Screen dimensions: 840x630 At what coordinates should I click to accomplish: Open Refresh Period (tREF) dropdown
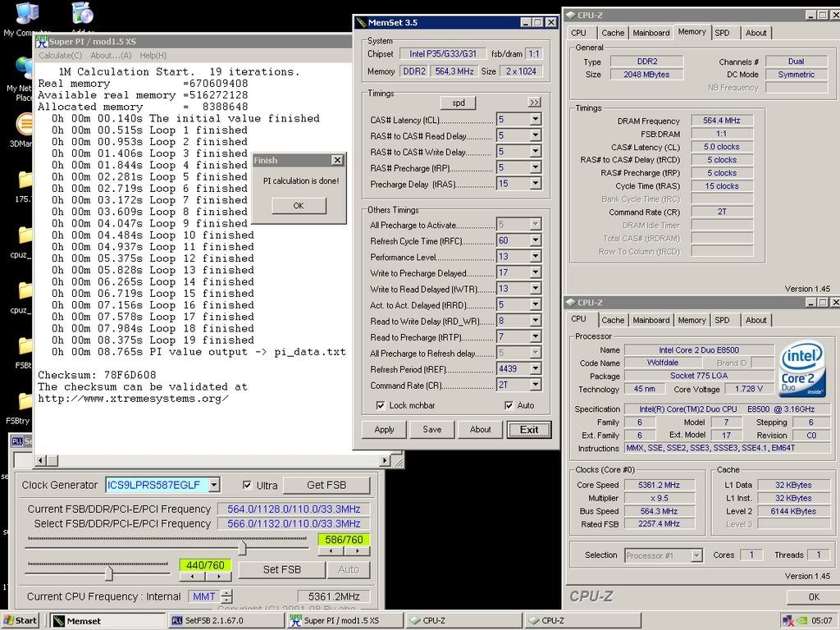pos(535,368)
